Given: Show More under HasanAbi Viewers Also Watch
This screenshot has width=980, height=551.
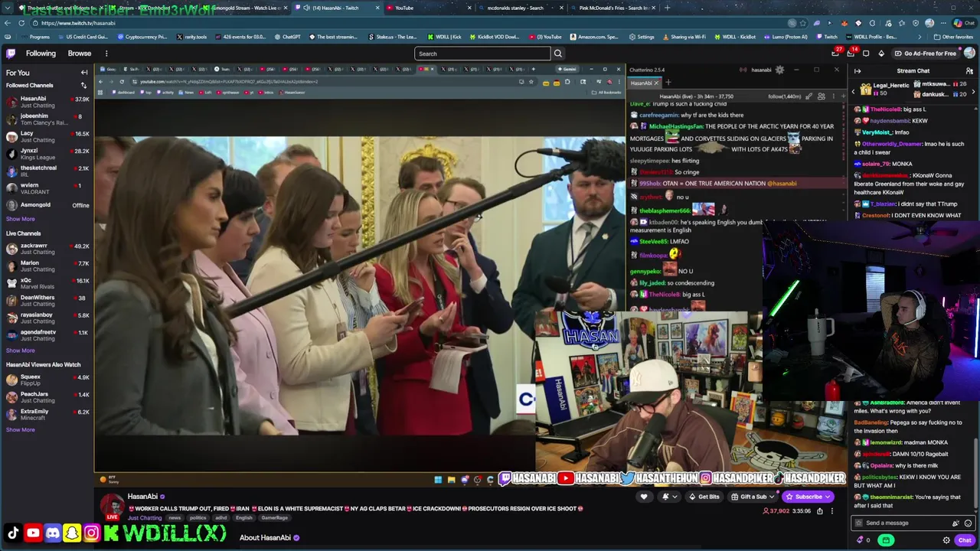Looking at the screenshot, I should [21, 429].
